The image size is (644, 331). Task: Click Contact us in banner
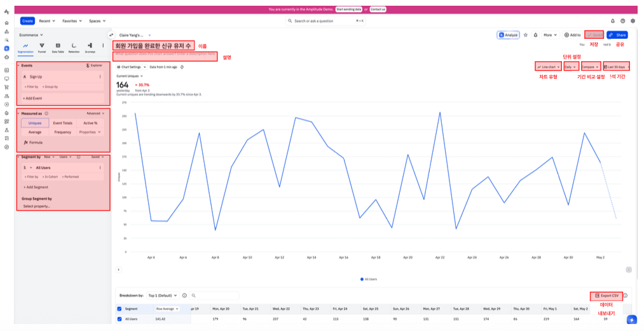(x=378, y=9)
